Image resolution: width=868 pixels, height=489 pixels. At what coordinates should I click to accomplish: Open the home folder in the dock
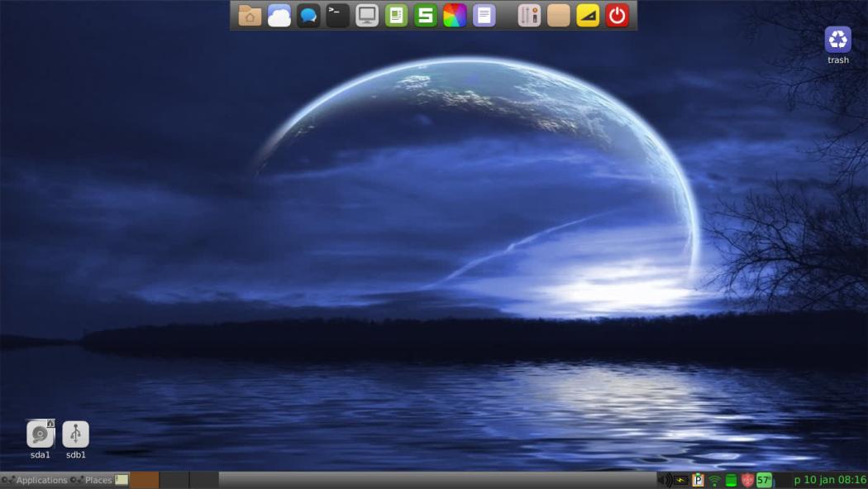(x=250, y=16)
